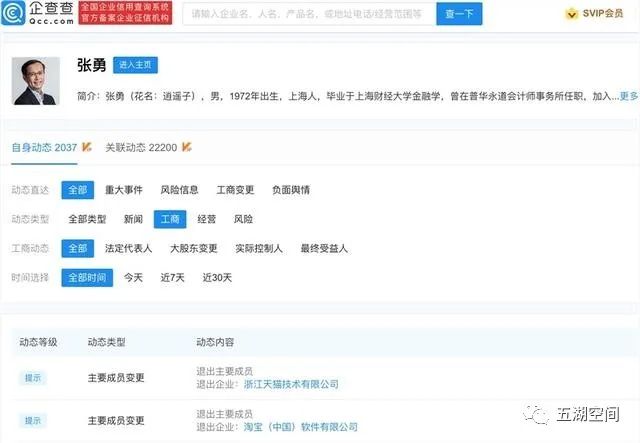Image resolution: width=640 pixels, height=443 pixels.
Task: Click 提示 tag in the 淘宝（中国） row
Action: click(33, 421)
